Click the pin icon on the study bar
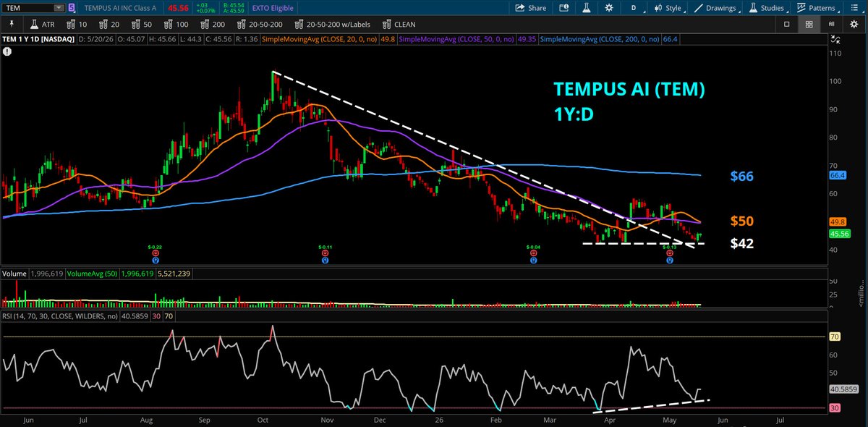 (10, 24)
